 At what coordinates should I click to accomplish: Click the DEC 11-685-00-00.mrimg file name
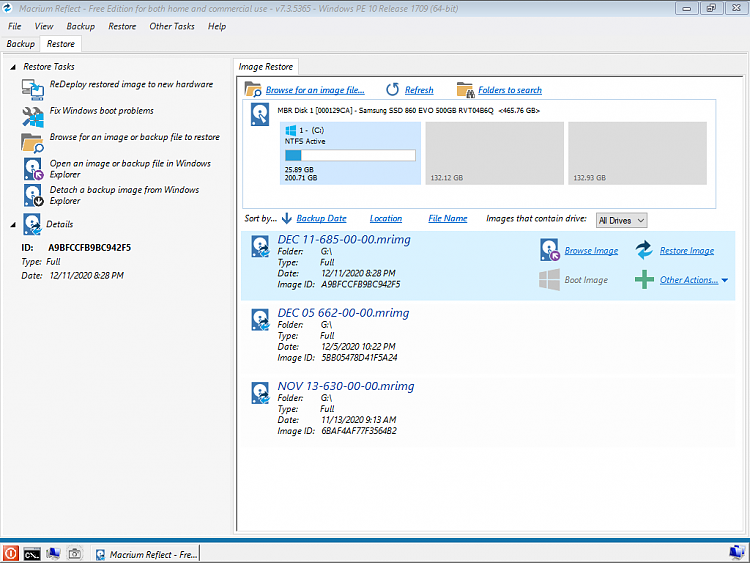click(344, 240)
